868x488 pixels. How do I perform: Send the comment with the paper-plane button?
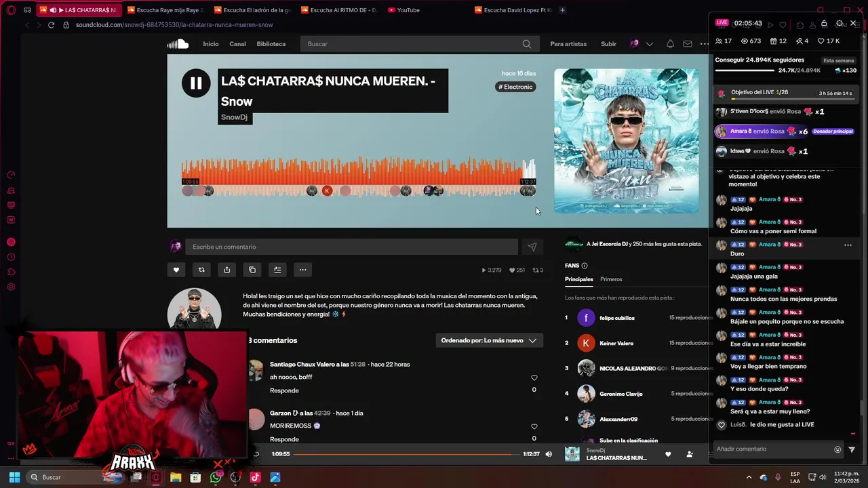532,247
